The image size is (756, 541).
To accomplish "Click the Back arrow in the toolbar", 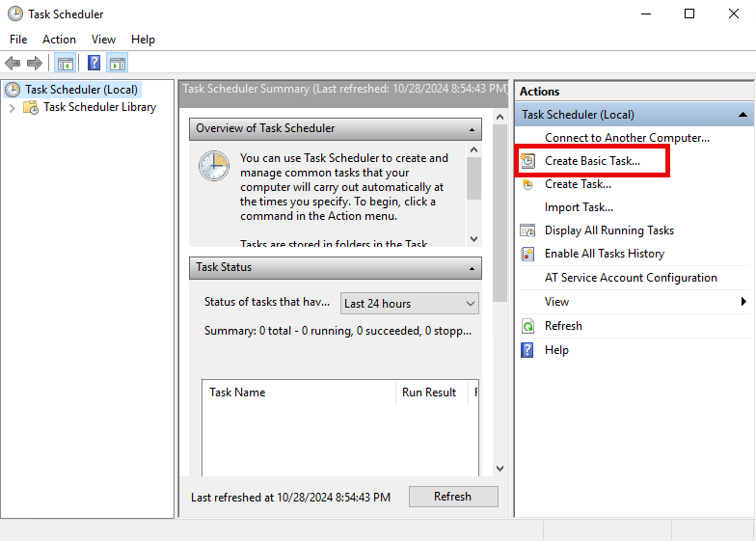I will (13, 64).
